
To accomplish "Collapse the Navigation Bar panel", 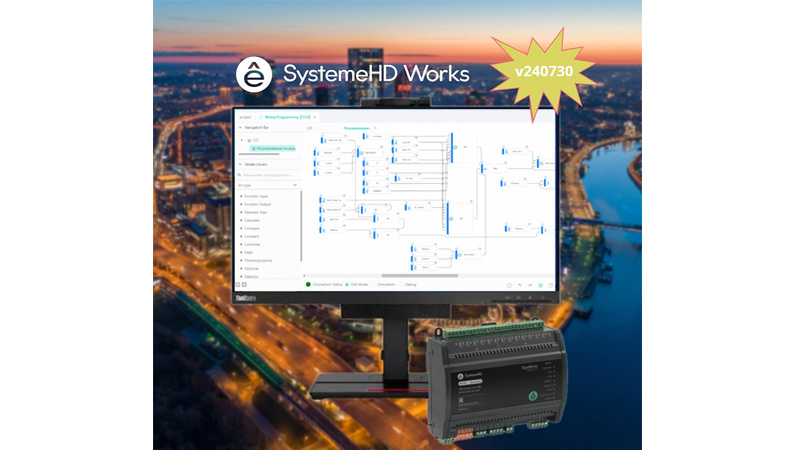I will [x=240, y=128].
